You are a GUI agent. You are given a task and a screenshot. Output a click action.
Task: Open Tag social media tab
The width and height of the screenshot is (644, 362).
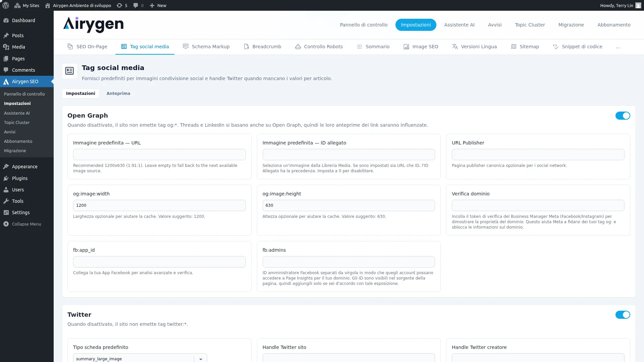tap(145, 47)
